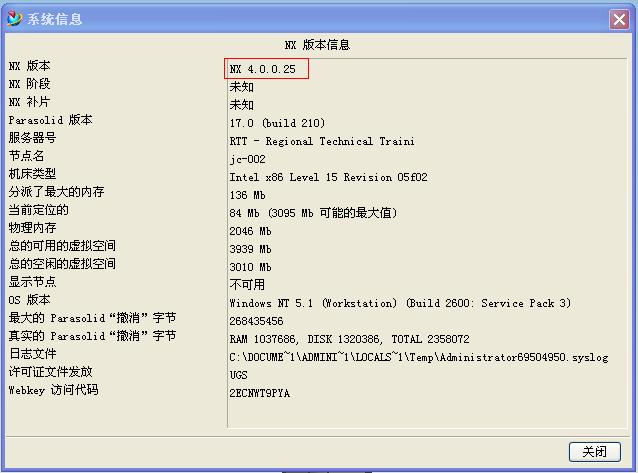This screenshot has width=638, height=473.
Task: Select 未知 value beside NX 补片
Action: (x=242, y=105)
